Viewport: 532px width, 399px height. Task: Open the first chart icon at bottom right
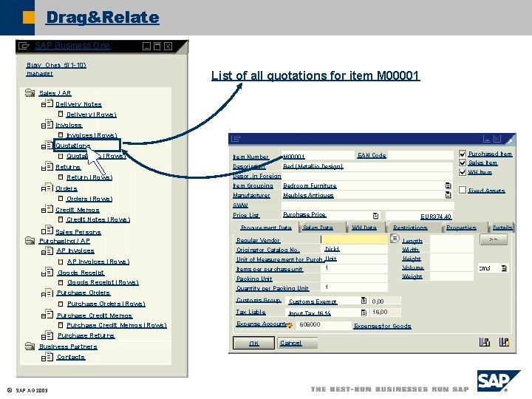point(485,342)
